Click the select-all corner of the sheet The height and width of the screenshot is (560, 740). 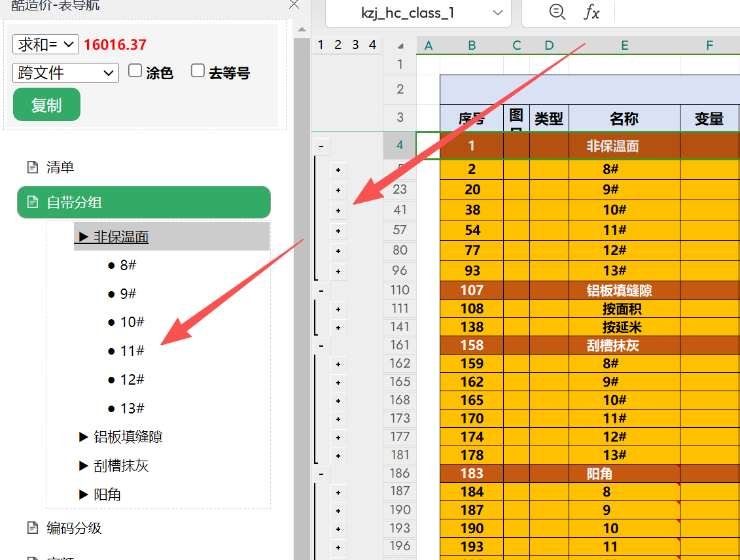[x=400, y=46]
